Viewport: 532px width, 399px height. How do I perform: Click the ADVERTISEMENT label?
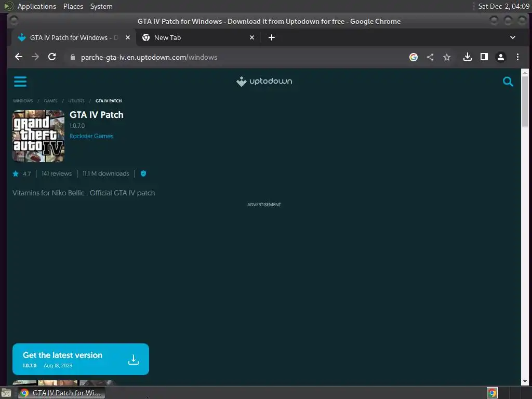264,205
